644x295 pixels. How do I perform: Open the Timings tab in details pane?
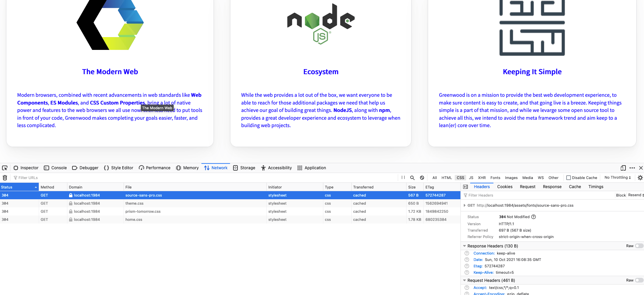(x=596, y=187)
